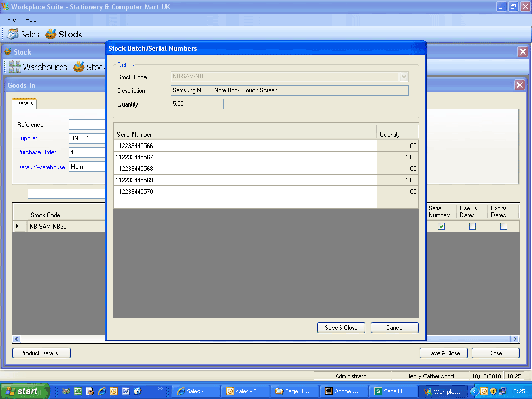Viewport: 532px width, 399px height.
Task: Close the Stock panel with the X
Action: [523, 52]
